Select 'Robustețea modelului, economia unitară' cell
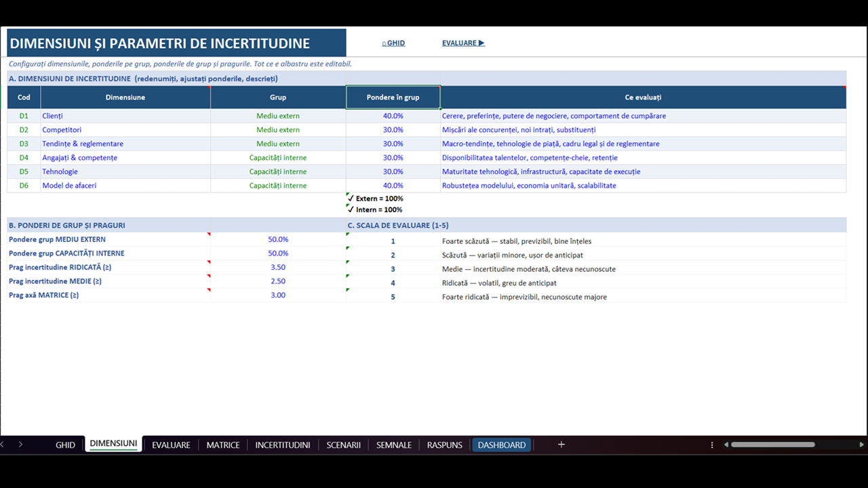Viewport: 868px width, 488px height. [644, 186]
